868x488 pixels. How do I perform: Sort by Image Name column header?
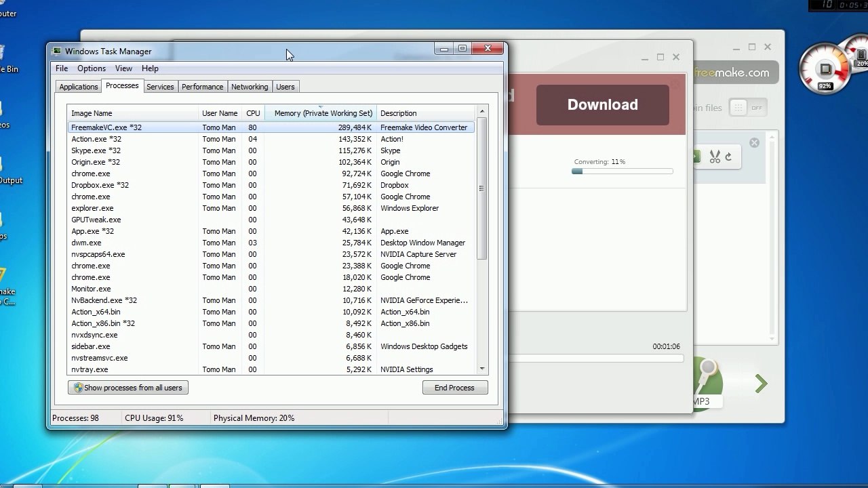133,113
